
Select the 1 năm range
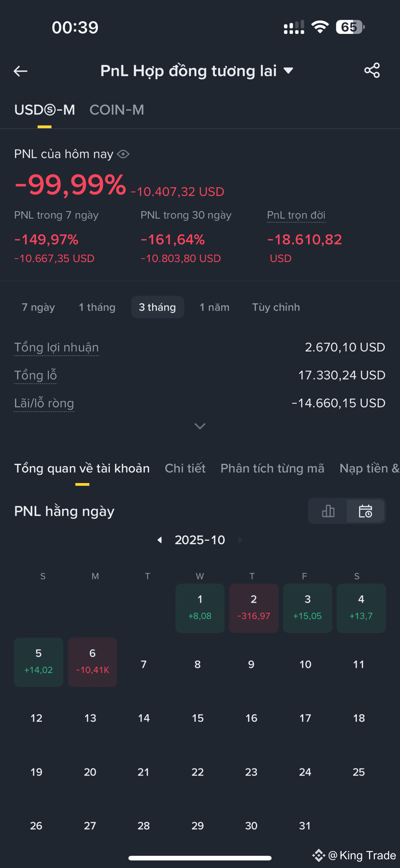pyautogui.click(x=214, y=307)
